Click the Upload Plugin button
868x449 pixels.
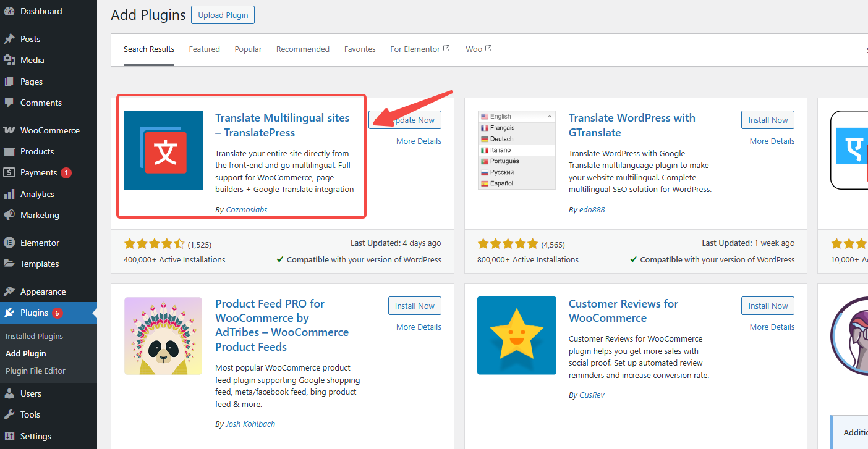[x=223, y=15]
